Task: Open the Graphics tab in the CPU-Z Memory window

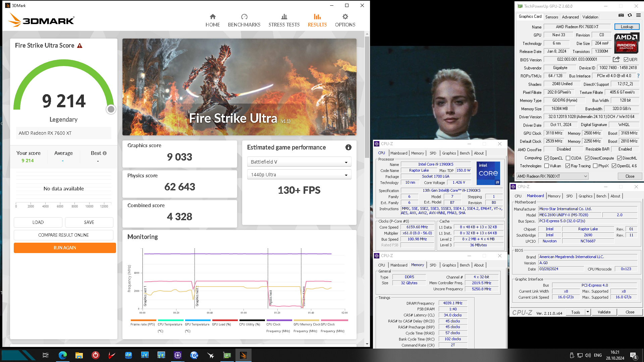Action: [x=449, y=265]
